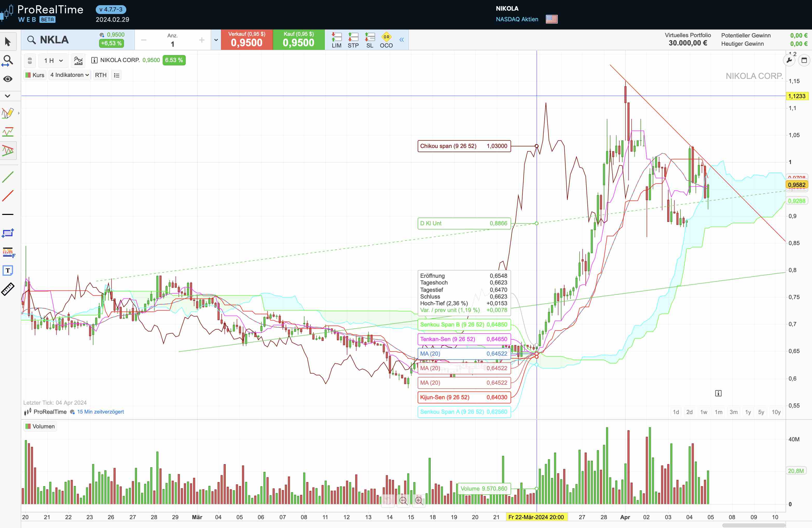This screenshot has width=812, height=528.
Task: Click the STP stop order icon
Action: tap(353, 40)
